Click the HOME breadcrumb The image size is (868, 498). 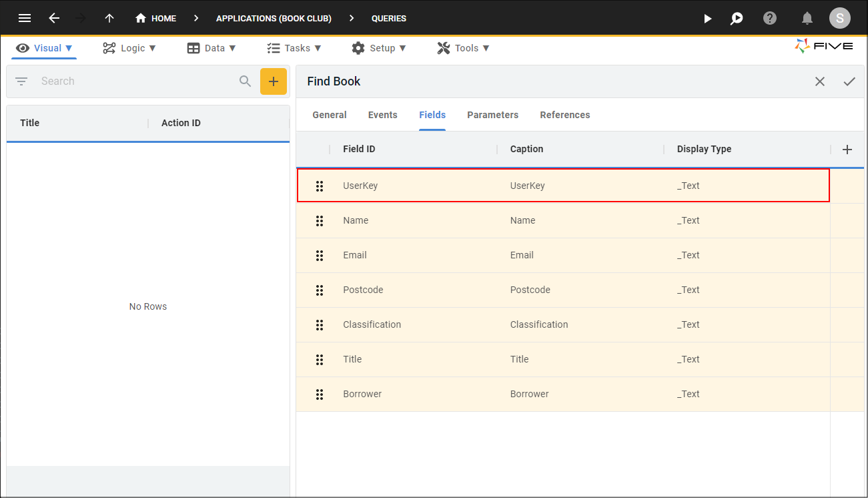[x=155, y=18]
